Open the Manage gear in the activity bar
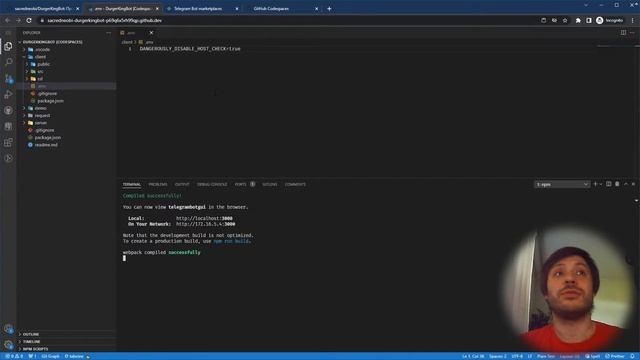 8,344
